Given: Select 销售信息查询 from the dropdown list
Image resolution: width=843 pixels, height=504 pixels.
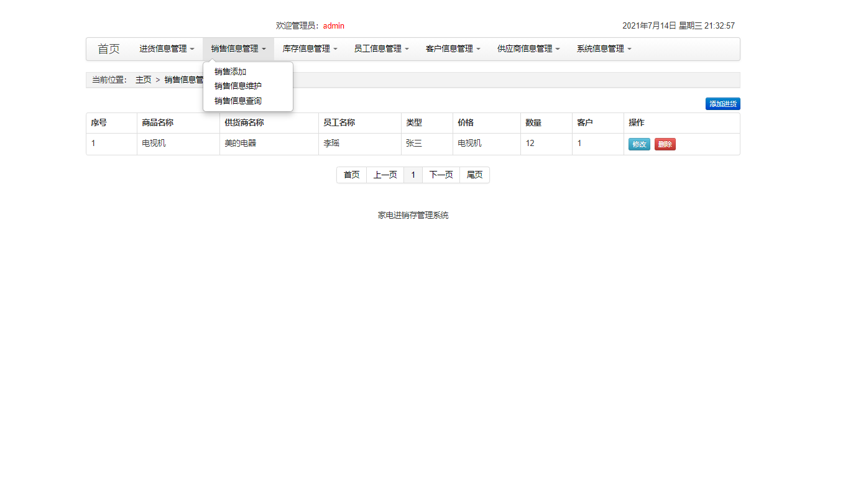Looking at the screenshot, I should (236, 101).
